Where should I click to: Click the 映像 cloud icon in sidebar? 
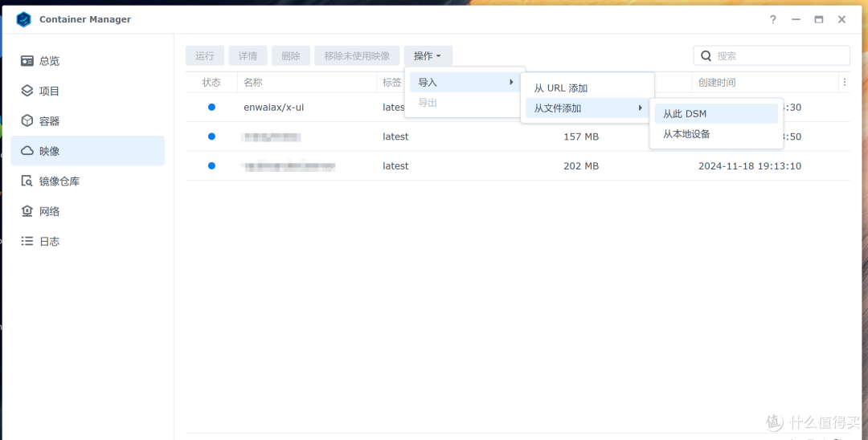27,151
